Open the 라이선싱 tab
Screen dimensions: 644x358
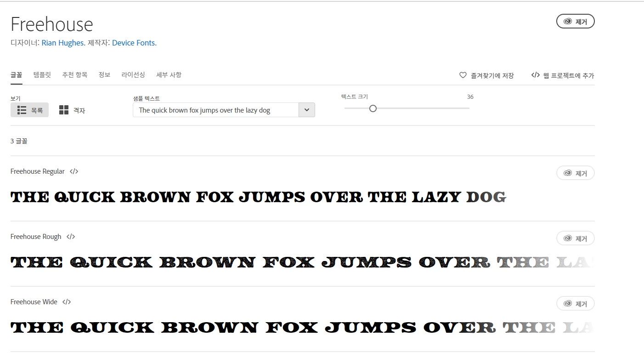(133, 74)
